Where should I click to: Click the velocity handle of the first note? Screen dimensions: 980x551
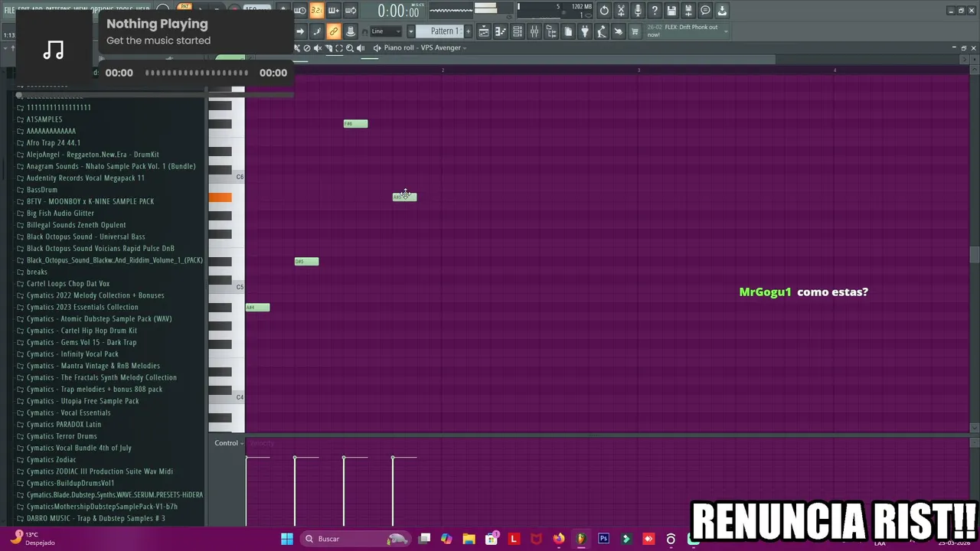tap(247, 458)
